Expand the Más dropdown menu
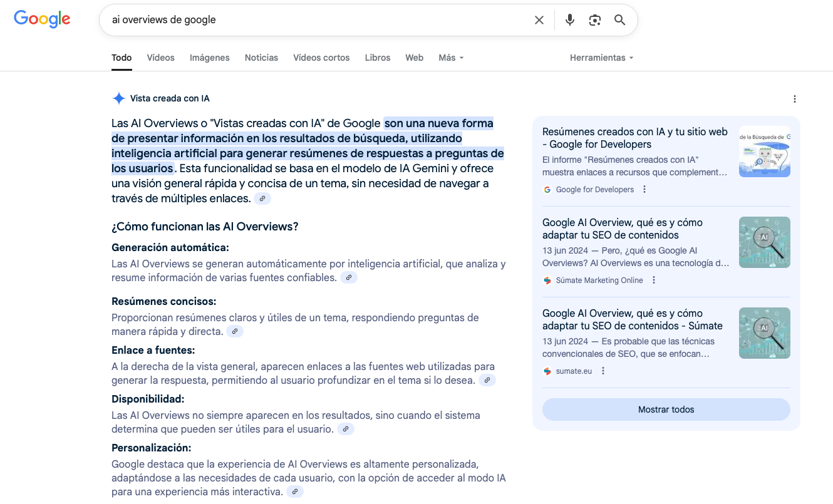The width and height of the screenshot is (833, 504). click(451, 58)
